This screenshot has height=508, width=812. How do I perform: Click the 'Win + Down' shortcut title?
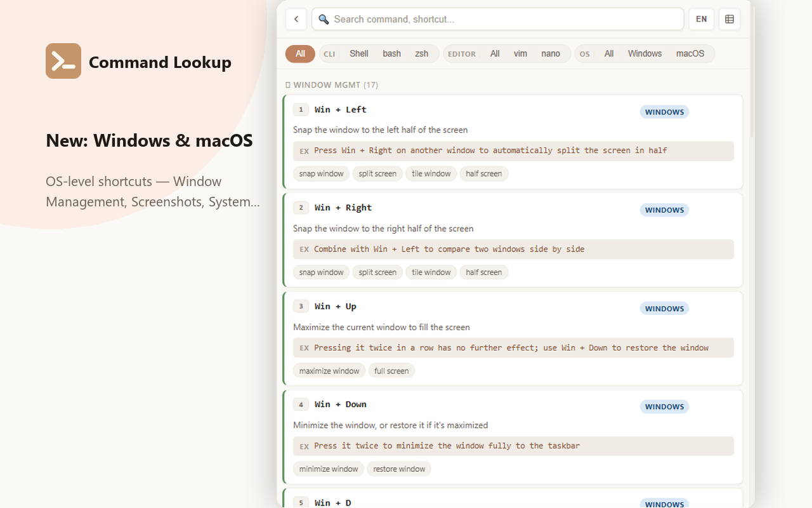tap(341, 404)
